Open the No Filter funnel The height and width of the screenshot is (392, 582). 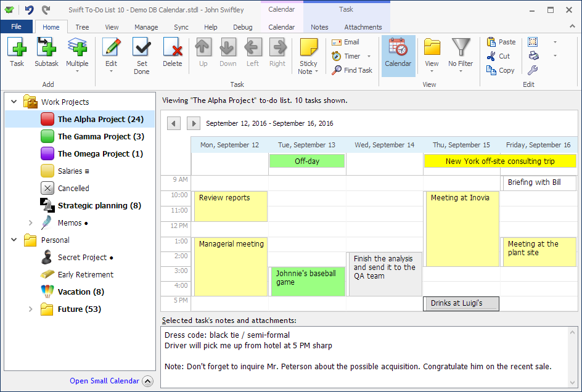461,54
